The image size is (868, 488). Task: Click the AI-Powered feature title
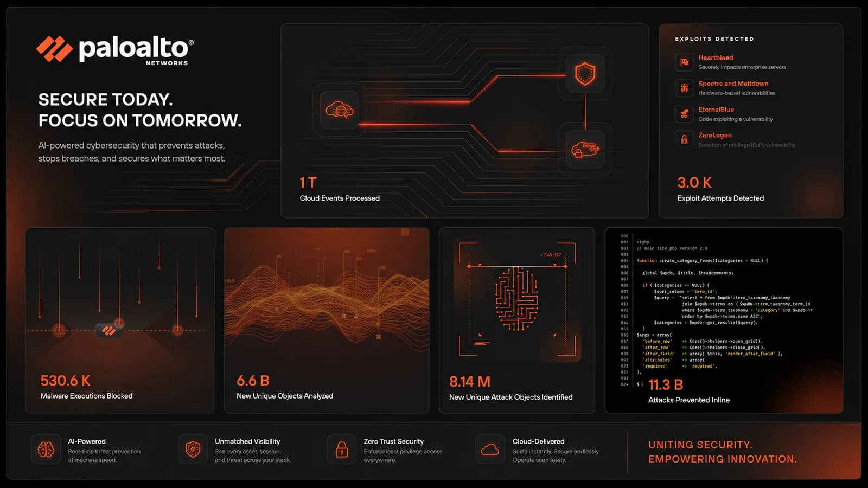coord(87,441)
